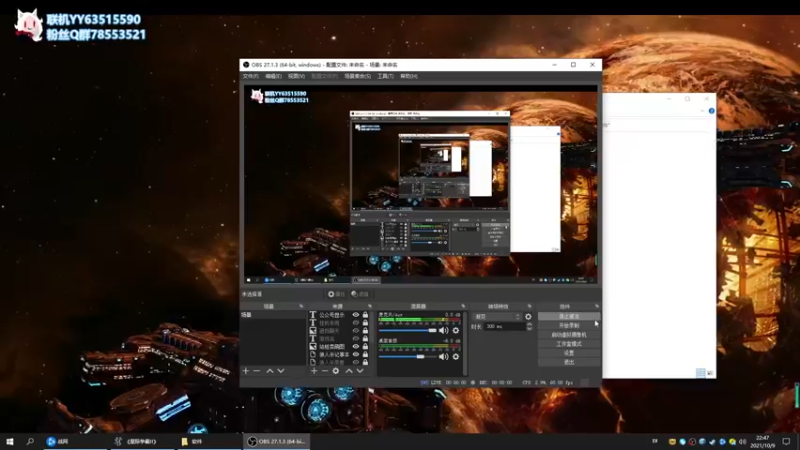Open the system tray volume icon

tap(742, 441)
